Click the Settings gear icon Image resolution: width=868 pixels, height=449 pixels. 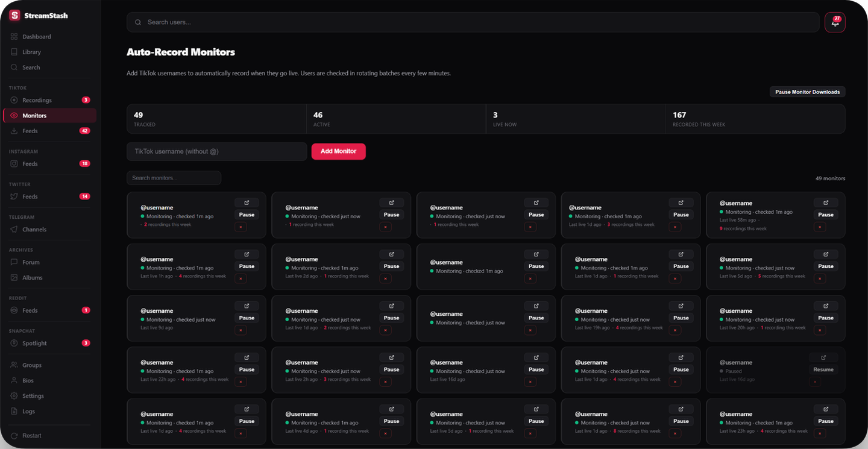14,396
